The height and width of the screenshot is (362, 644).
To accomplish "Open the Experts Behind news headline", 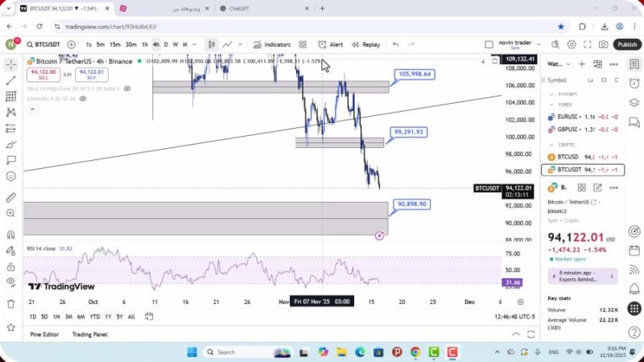I will [582, 276].
